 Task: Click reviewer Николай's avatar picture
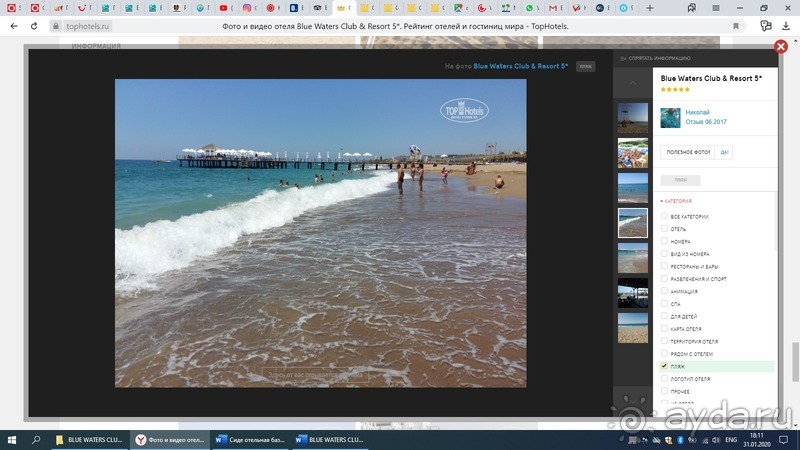[x=670, y=117]
